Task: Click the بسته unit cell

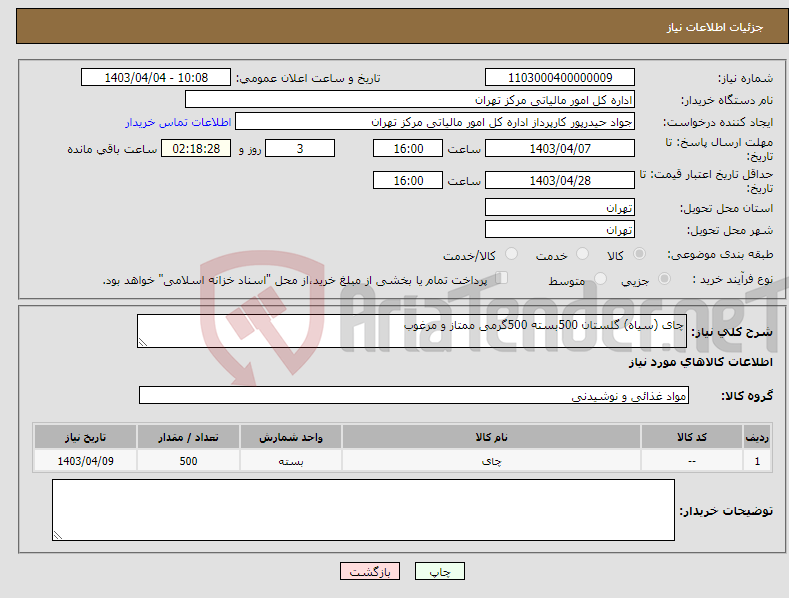Action: pyautogui.click(x=291, y=461)
